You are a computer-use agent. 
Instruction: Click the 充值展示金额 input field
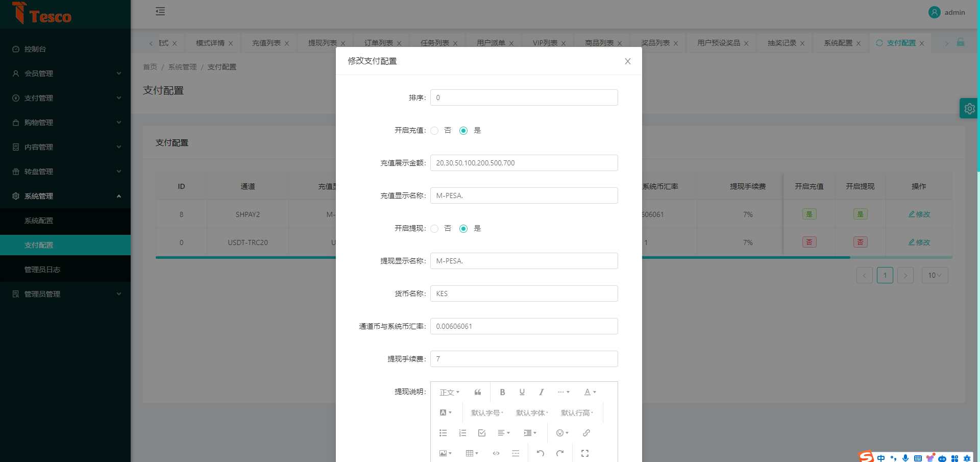pos(524,163)
